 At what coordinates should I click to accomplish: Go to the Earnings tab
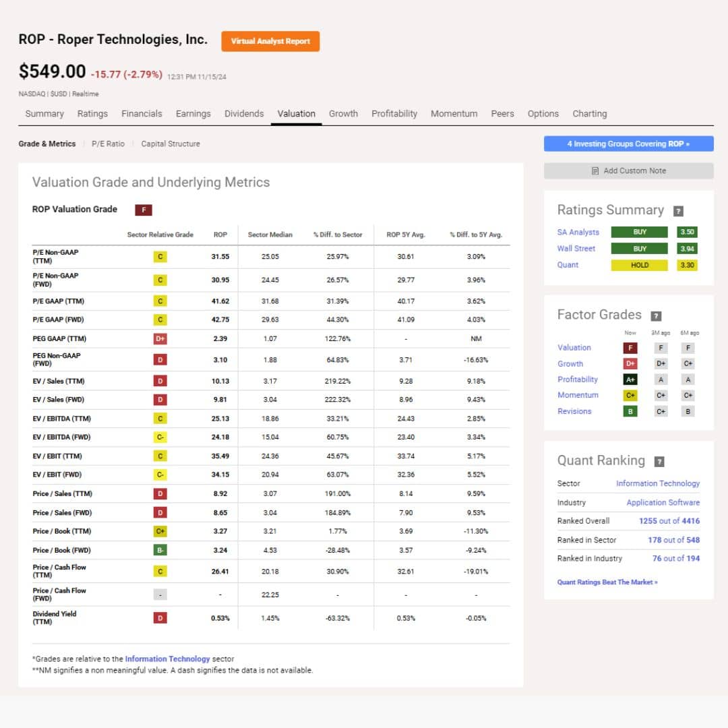[x=193, y=114]
